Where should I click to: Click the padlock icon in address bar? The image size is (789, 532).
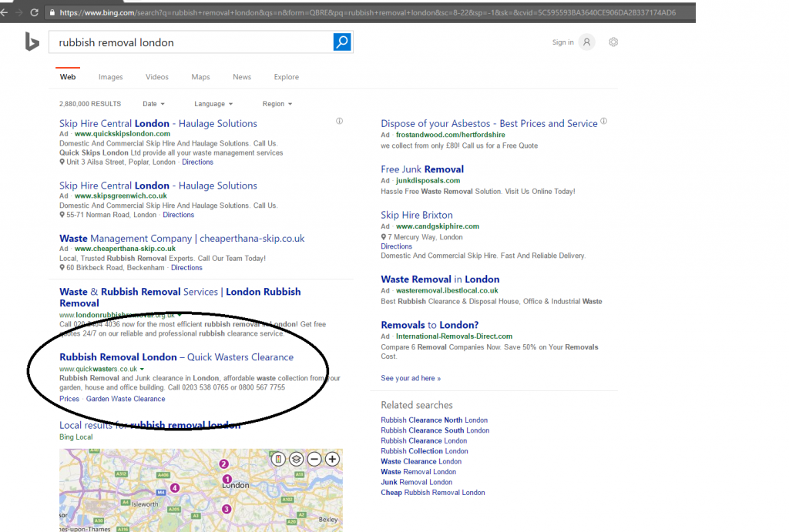pyautogui.click(x=52, y=12)
